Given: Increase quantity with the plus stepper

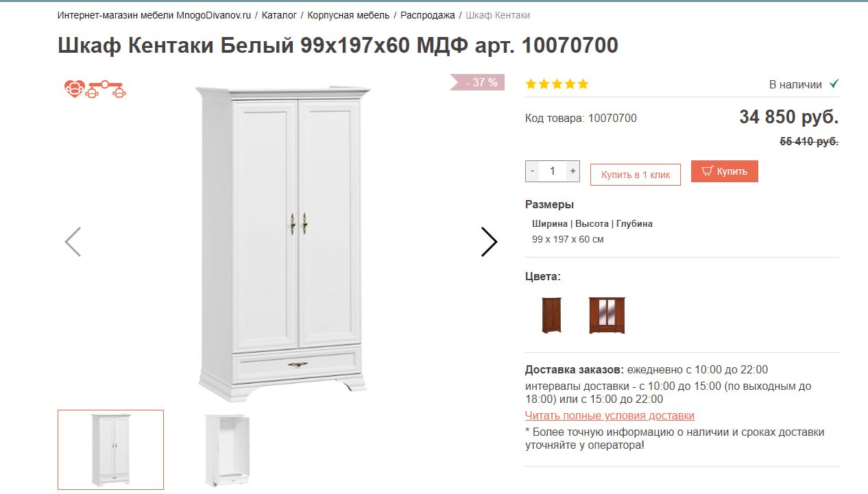Looking at the screenshot, I should click(572, 171).
